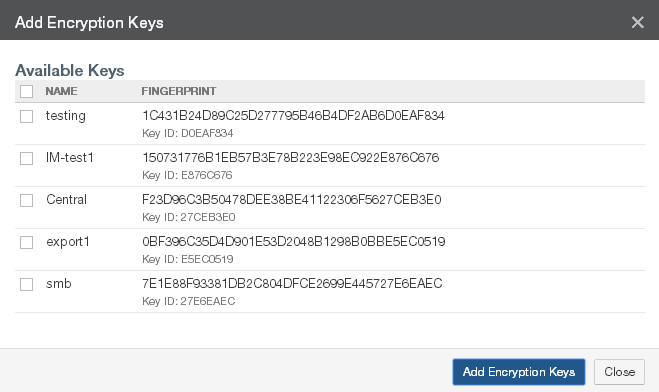This screenshot has height=392, width=659.
Task: Click Key ID 27CEB3E0 text
Action: click(188, 217)
